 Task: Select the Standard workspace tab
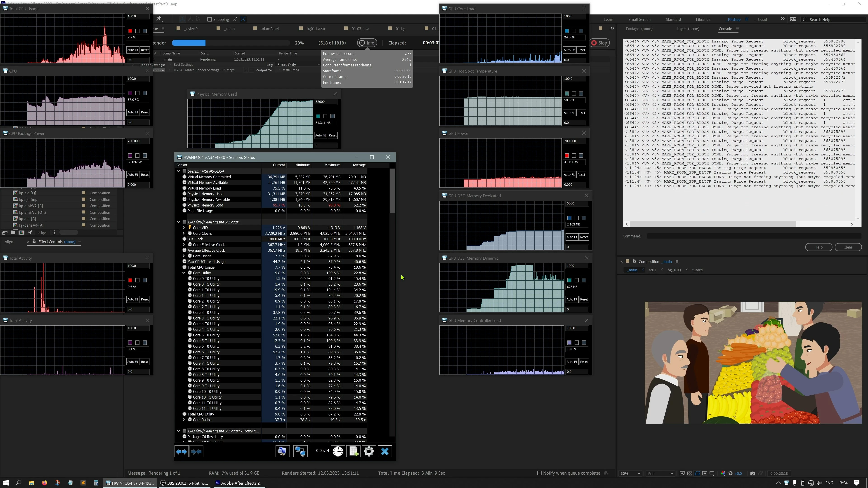[x=673, y=19]
